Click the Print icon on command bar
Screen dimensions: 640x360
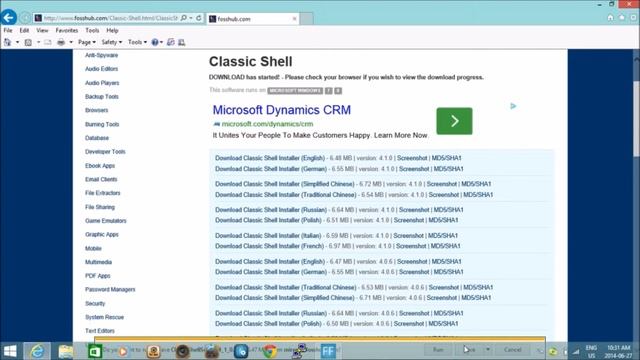61,42
